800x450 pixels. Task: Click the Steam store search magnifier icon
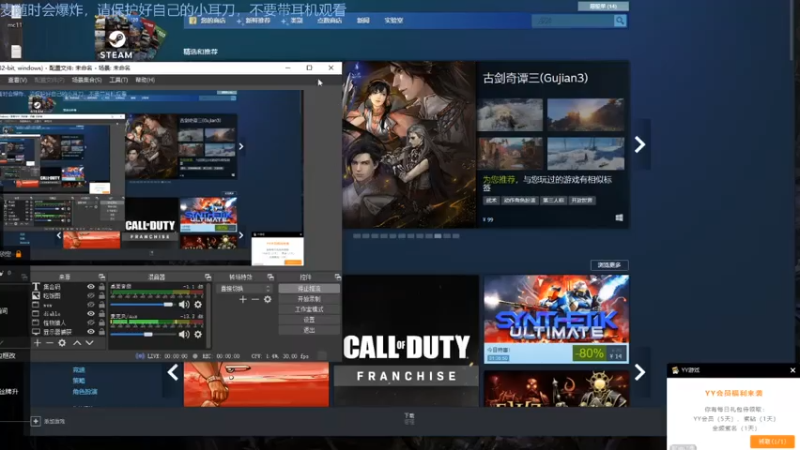coord(620,20)
